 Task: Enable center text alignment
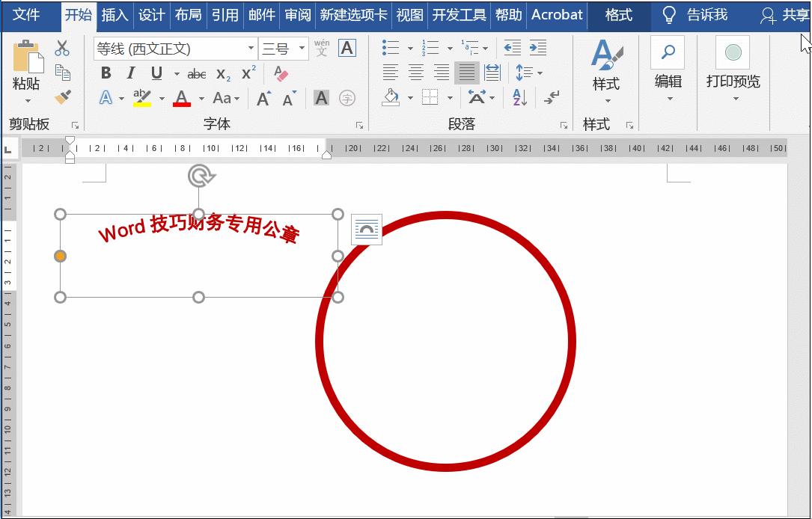(415, 73)
